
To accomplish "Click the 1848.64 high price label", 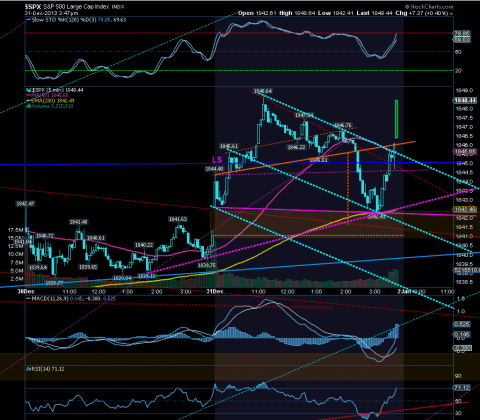I will pyautogui.click(x=263, y=91).
